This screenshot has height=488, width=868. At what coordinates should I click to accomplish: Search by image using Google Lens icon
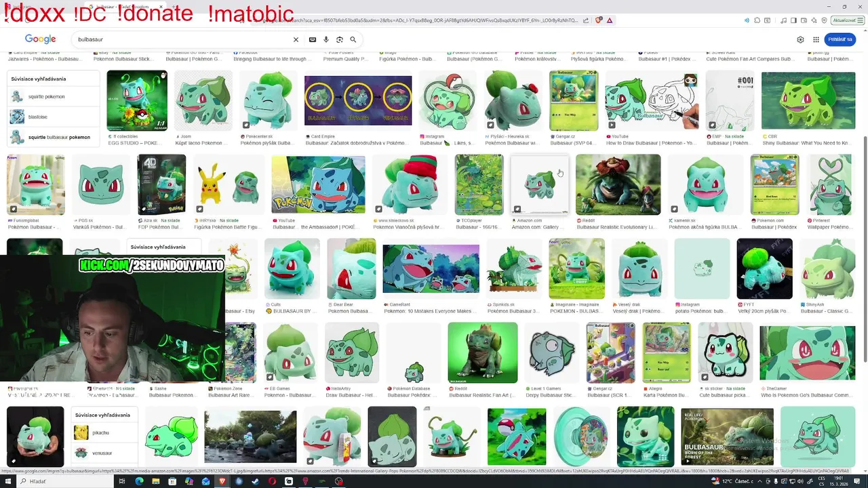coord(340,39)
